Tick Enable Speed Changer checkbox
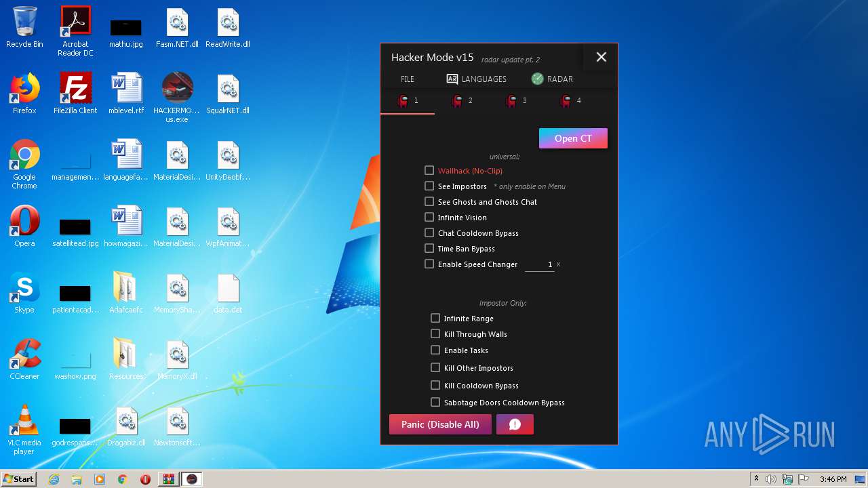The image size is (868, 488). [429, 264]
